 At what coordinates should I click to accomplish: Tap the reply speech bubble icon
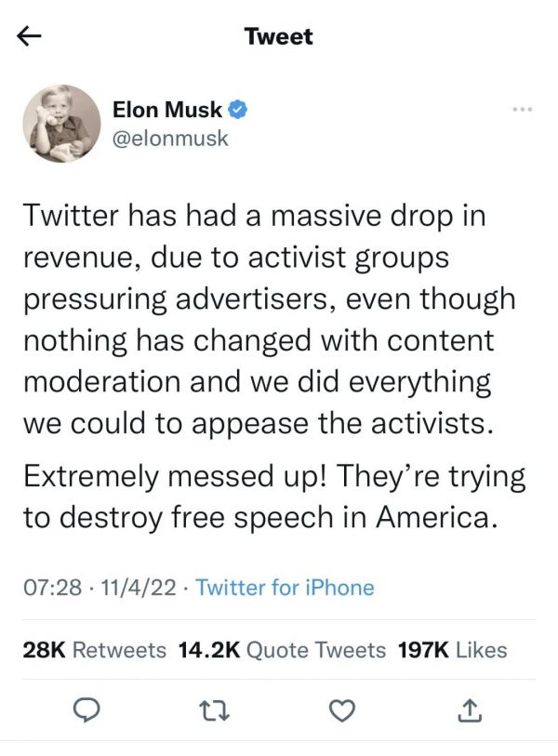pyautogui.click(x=86, y=710)
